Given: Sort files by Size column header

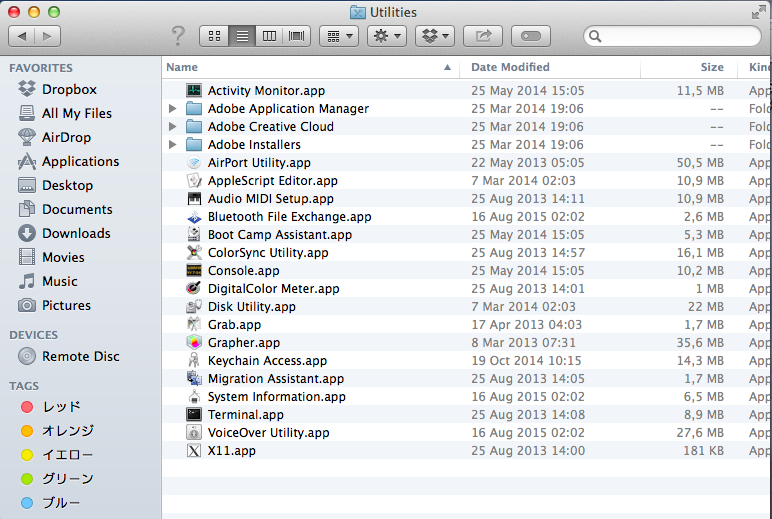Looking at the screenshot, I should (711, 67).
